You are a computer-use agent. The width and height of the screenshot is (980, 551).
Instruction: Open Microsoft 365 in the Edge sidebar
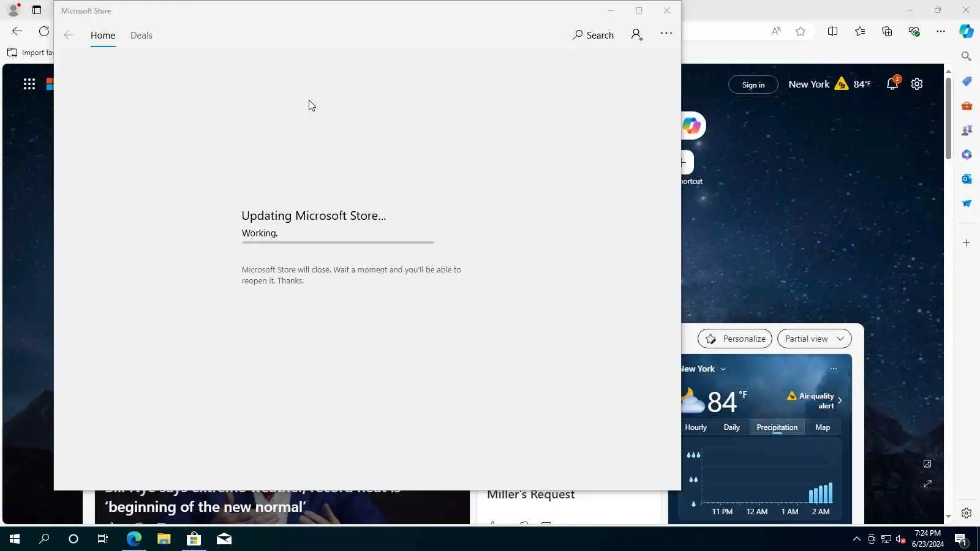tap(967, 155)
